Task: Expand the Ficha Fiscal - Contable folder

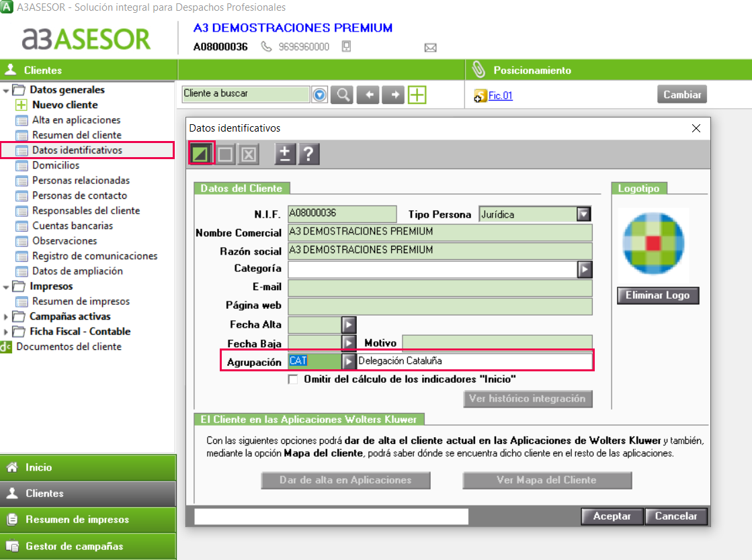Action: (x=6, y=332)
